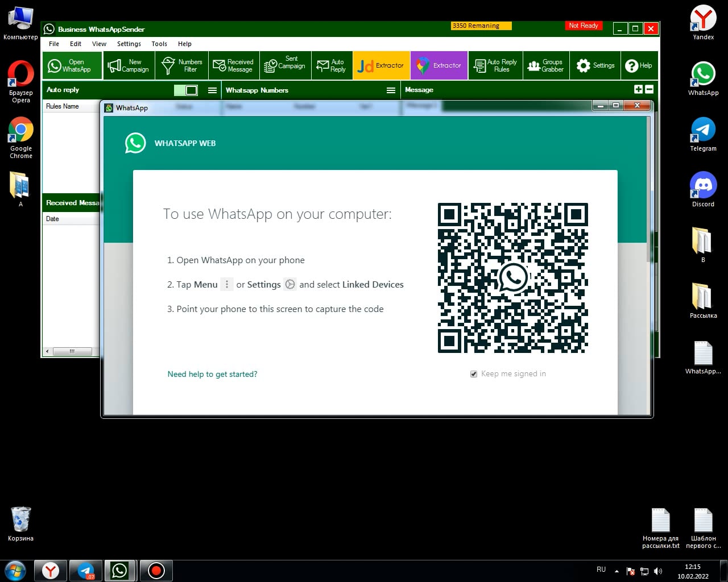Click the taskbar clock showing 12:15
Image resolution: width=728 pixels, height=582 pixels.
pos(693,571)
